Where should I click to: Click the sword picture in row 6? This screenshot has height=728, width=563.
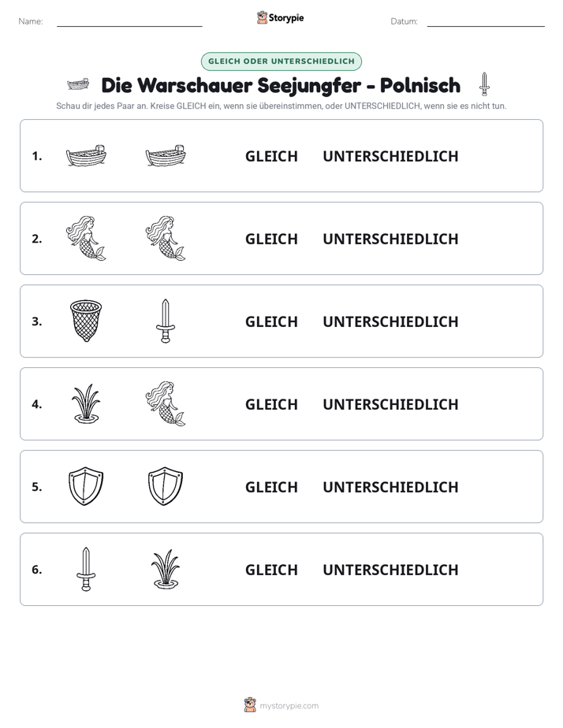coord(86,569)
